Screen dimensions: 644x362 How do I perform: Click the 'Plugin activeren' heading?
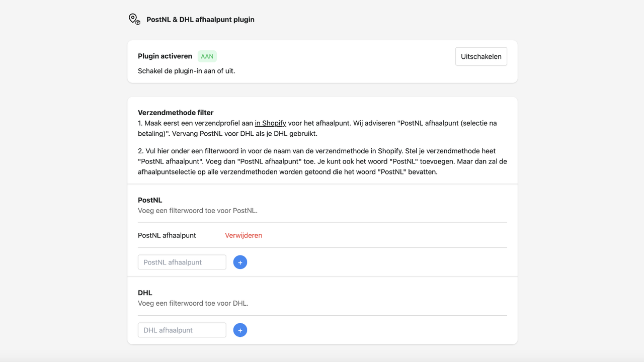tap(165, 56)
